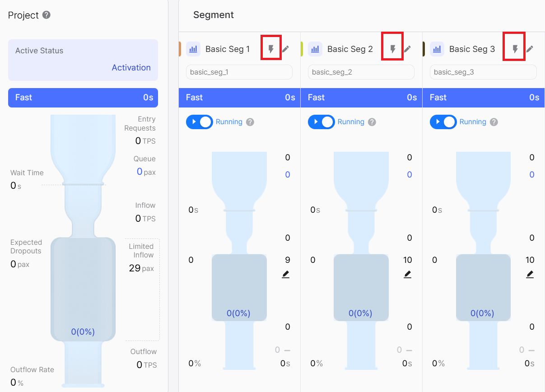Click the help icon beside Seg 2 Running
This screenshot has width=545, height=392.
point(372,122)
